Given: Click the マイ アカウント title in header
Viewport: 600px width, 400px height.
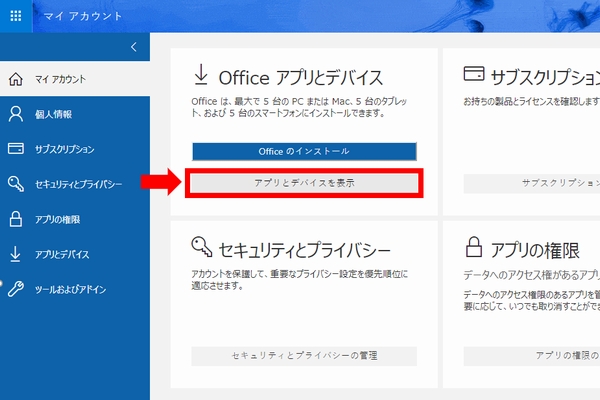Looking at the screenshot, I should click(83, 16).
